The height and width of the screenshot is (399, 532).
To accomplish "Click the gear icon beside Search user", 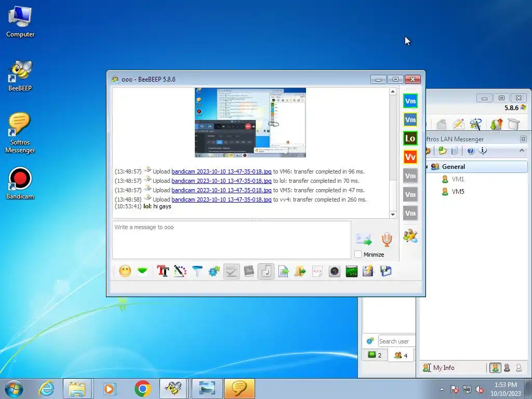I will pos(370,341).
